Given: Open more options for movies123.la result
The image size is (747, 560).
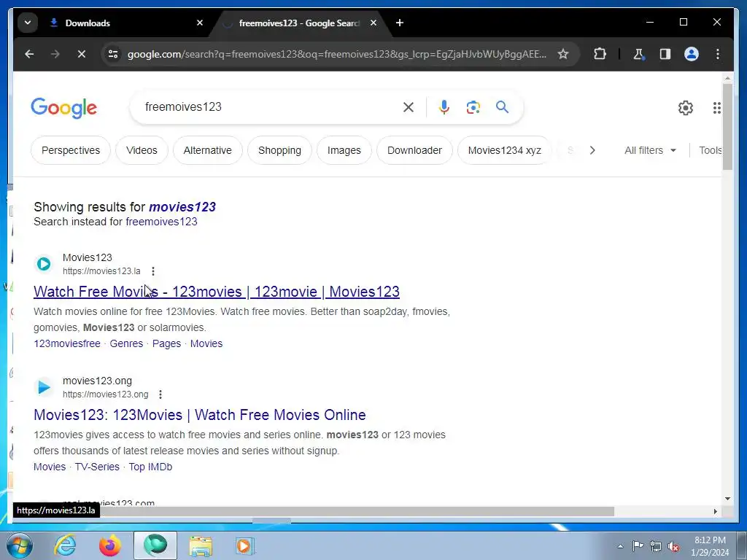Looking at the screenshot, I should coord(153,271).
